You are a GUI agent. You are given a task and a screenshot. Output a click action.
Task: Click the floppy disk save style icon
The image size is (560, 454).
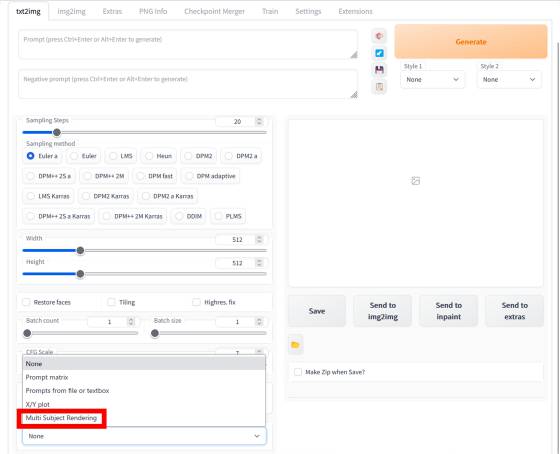(x=379, y=70)
